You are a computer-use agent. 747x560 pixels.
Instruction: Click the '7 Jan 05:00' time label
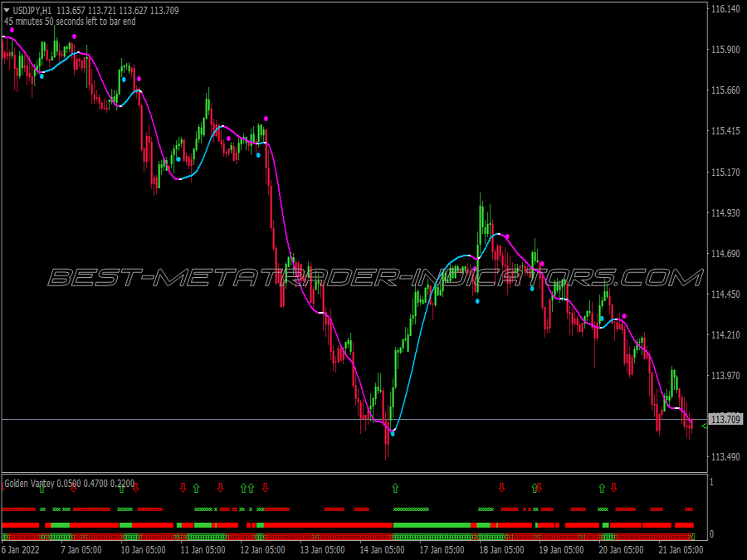81,550
